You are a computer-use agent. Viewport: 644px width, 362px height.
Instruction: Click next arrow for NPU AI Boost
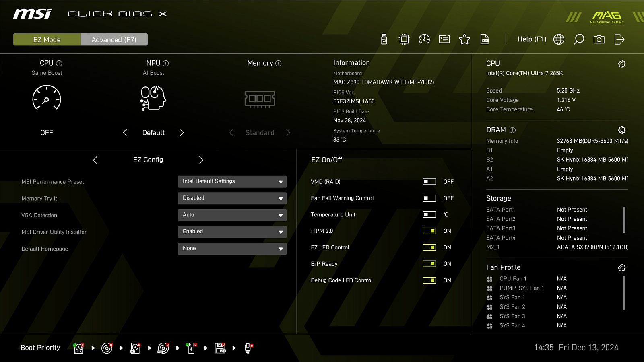pos(182,133)
